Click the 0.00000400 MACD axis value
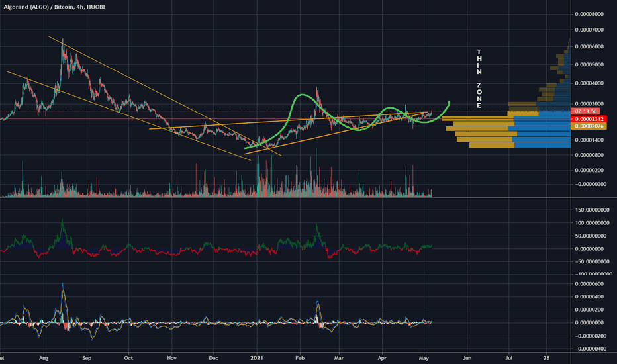617x364 pixels. point(589,296)
